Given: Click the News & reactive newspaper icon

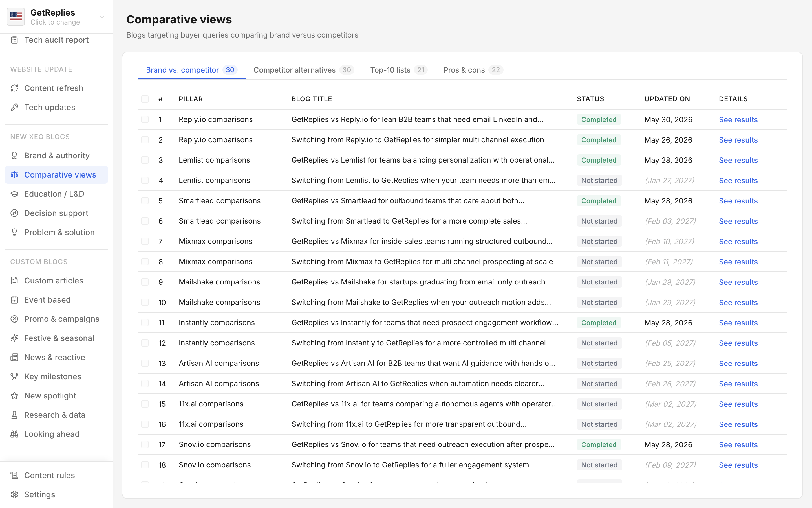Looking at the screenshot, I should [x=14, y=357].
